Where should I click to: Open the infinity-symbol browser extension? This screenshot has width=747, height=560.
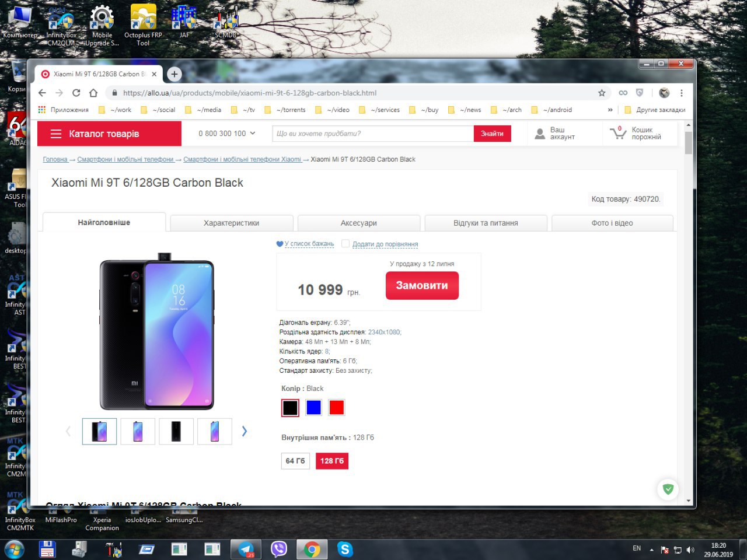[x=623, y=93]
